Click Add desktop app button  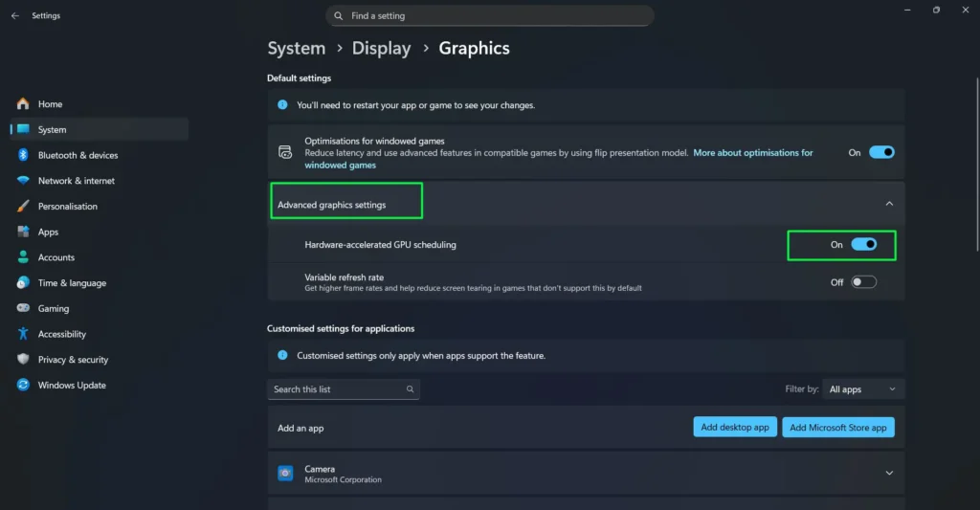(735, 428)
